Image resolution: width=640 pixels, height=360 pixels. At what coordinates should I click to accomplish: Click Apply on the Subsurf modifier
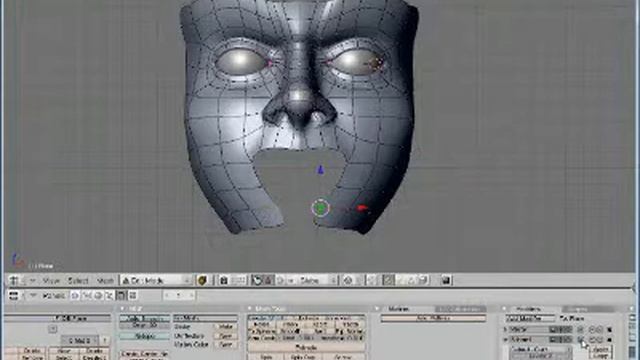(x=601, y=350)
